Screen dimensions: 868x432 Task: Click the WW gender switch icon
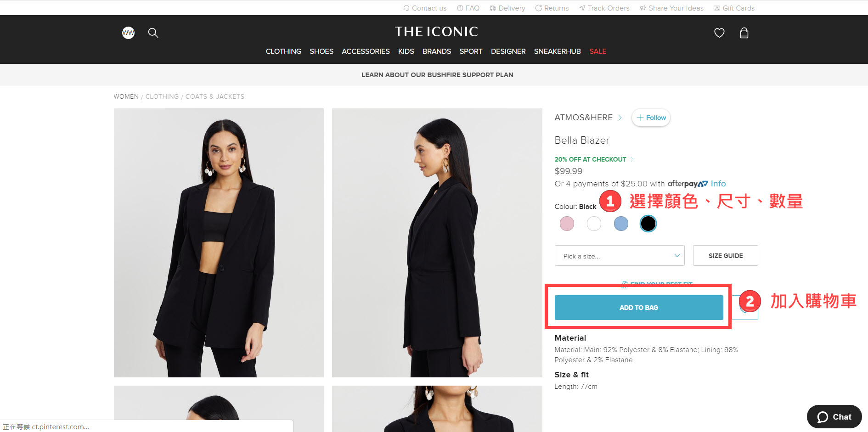(128, 33)
